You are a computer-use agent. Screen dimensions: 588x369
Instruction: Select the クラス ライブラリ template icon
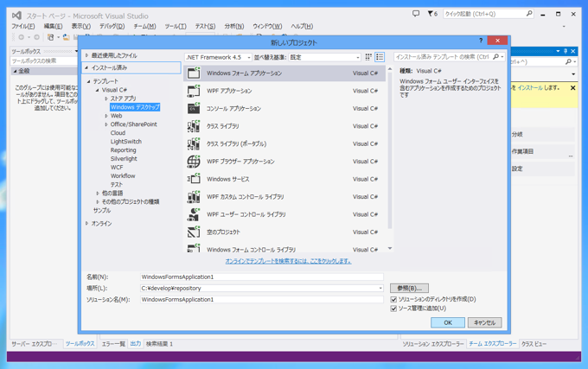194,126
